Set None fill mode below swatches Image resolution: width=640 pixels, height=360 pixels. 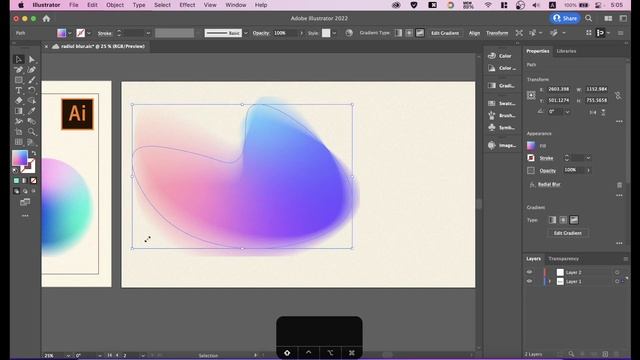[x=33, y=180]
